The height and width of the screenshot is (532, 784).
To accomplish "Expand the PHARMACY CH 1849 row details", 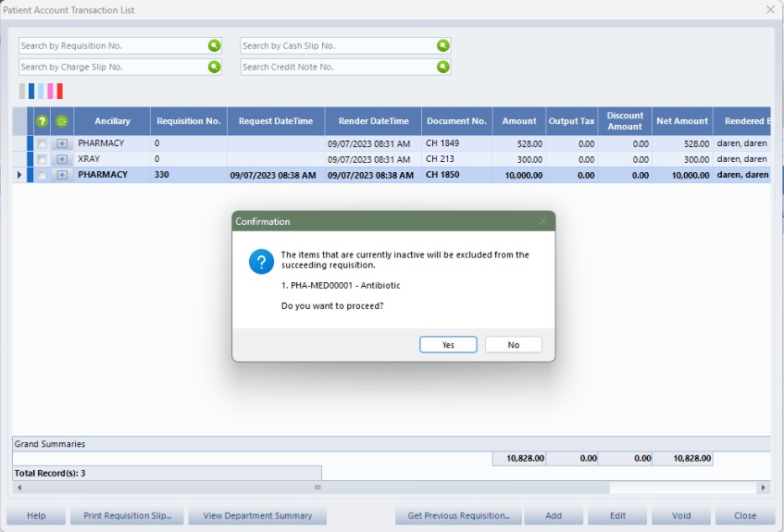I will pyautogui.click(x=62, y=144).
